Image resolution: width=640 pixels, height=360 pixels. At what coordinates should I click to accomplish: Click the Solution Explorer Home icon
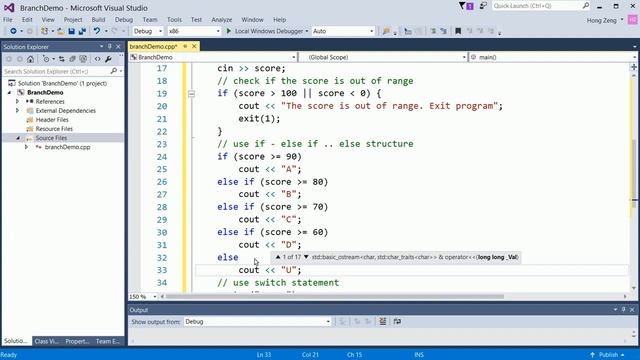[30, 59]
